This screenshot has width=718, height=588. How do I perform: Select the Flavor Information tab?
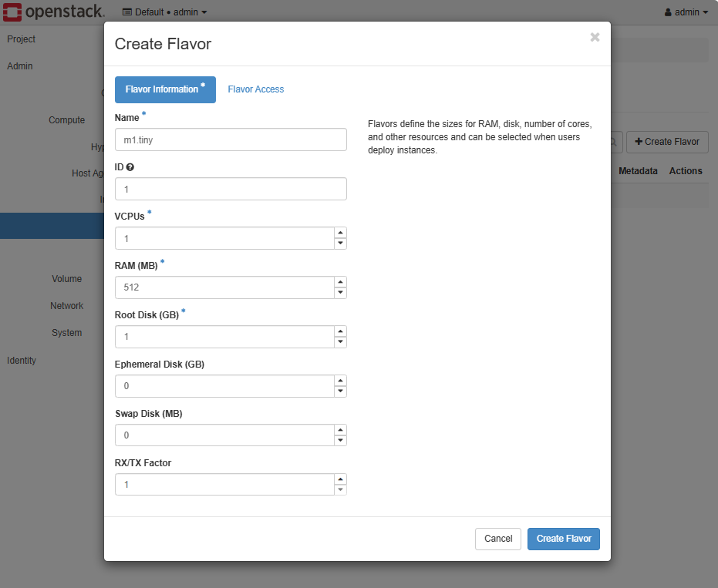click(x=164, y=89)
